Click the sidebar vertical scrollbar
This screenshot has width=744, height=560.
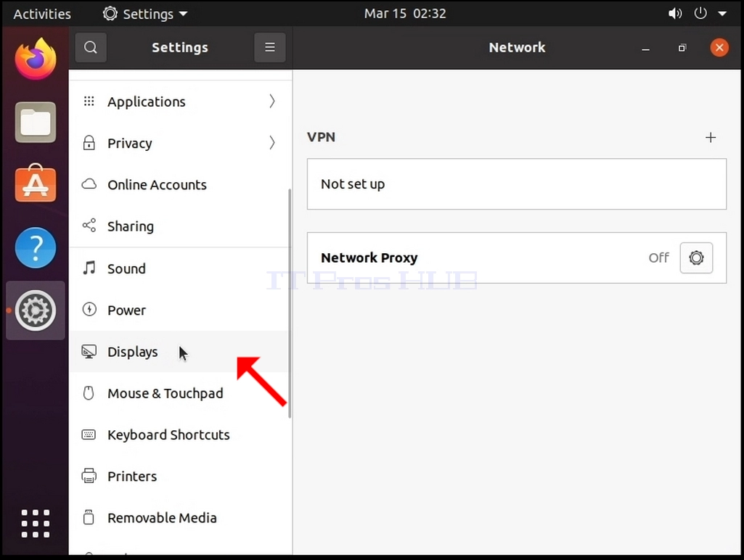click(290, 303)
